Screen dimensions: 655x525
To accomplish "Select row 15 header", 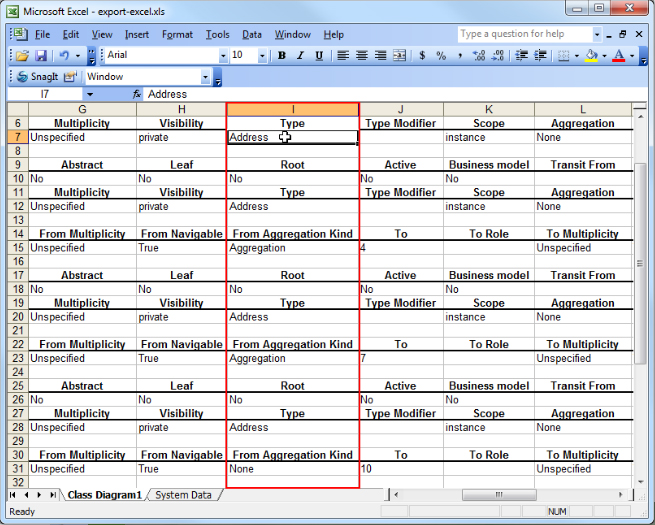I will click(x=17, y=248).
